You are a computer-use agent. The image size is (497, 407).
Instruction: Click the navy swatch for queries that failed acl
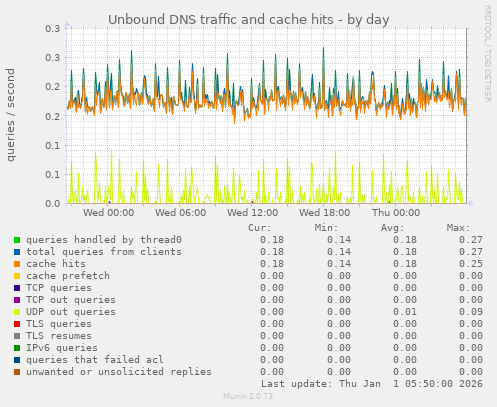pyautogui.click(x=17, y=360)
